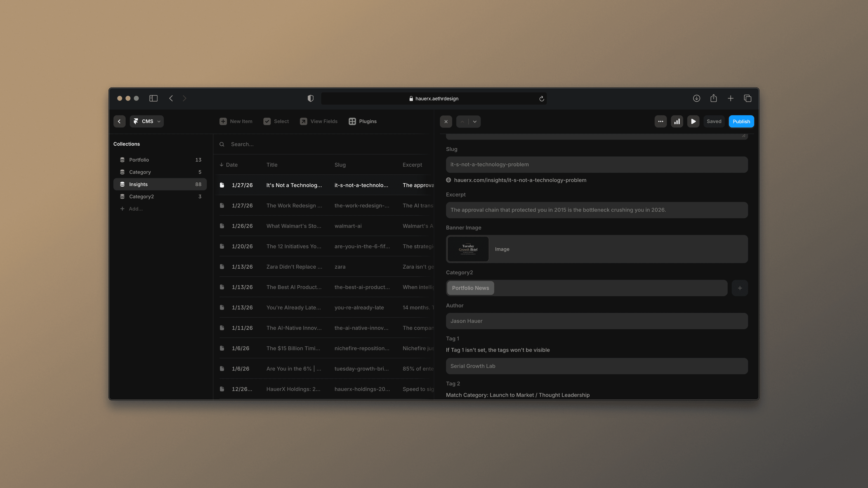Toggle the browser sidebar icon
Viewport: 868px width, 488px height.
click(153, 98)
